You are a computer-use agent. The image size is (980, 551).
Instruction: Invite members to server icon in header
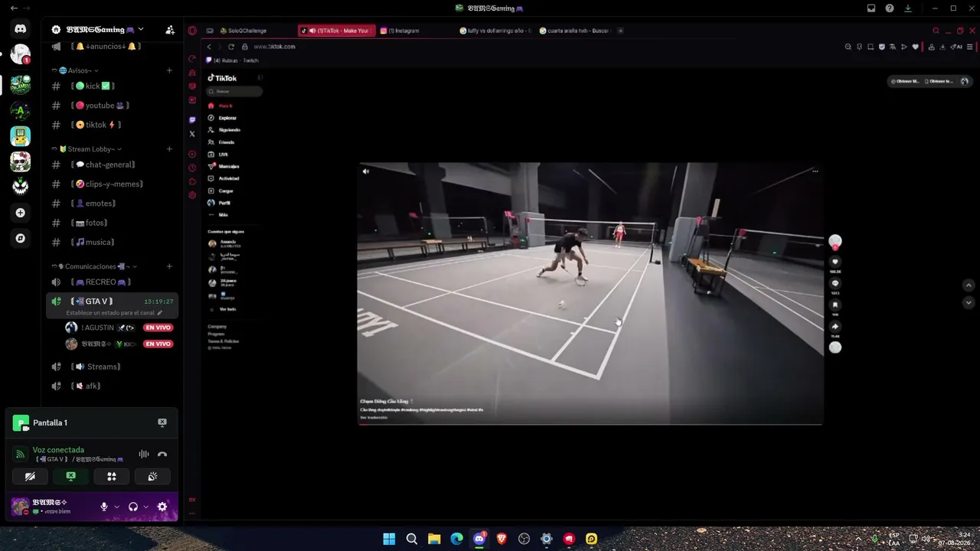tap(170, 30)
